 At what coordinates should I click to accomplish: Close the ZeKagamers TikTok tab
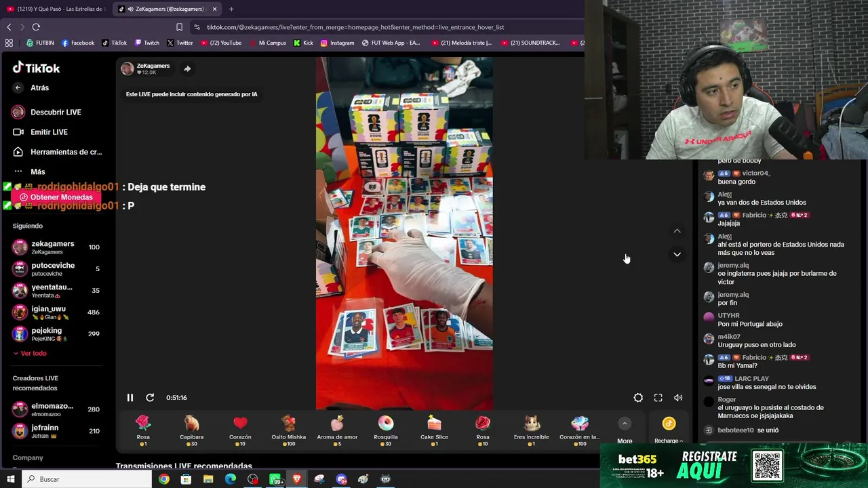click(214, 9)
